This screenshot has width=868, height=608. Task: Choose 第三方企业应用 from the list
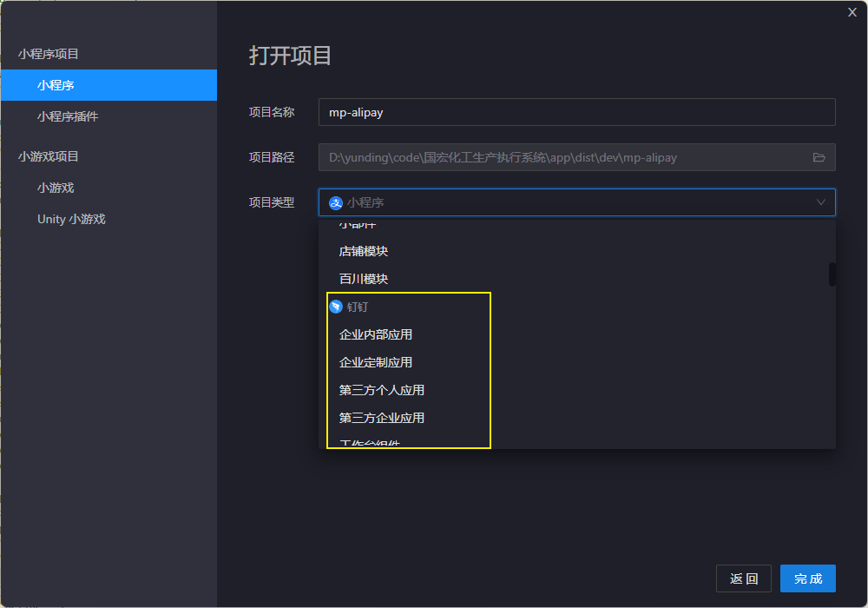[577, 418]
